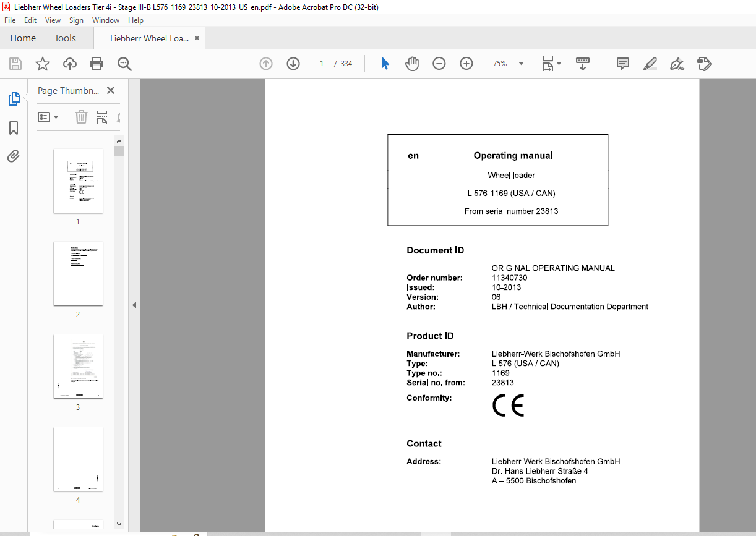Delete selected page with trash icon

82,117
